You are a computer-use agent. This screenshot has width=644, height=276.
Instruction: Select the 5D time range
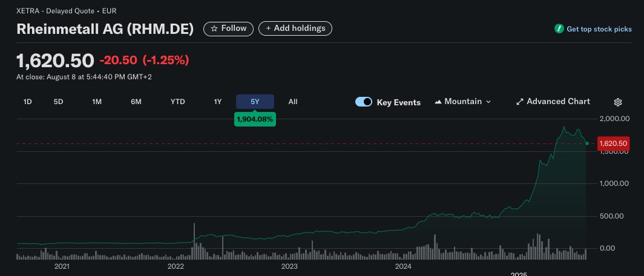58,102
